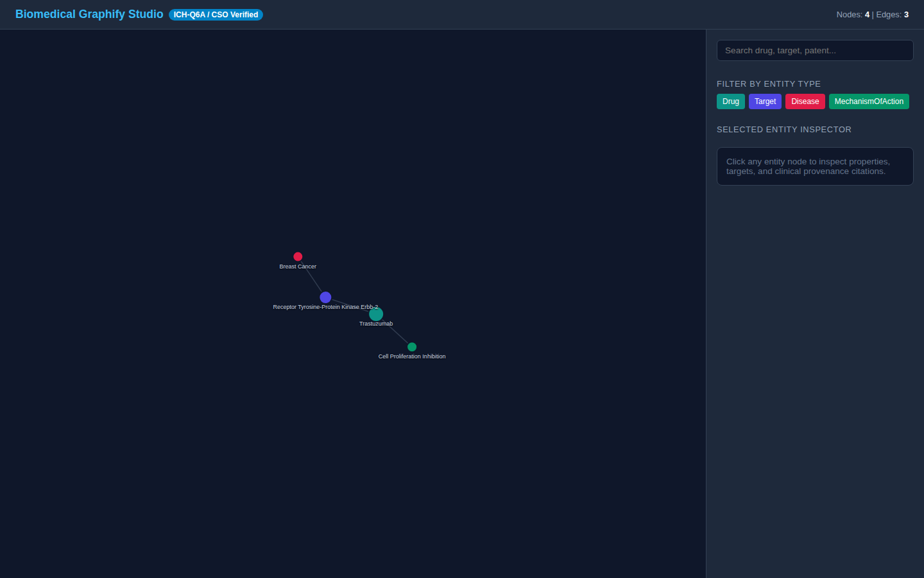Select the red Breast Cancer node
Image resolution: width=924 pixels, height=578 pixels.
pyautogui.click(x=298, y=256)
